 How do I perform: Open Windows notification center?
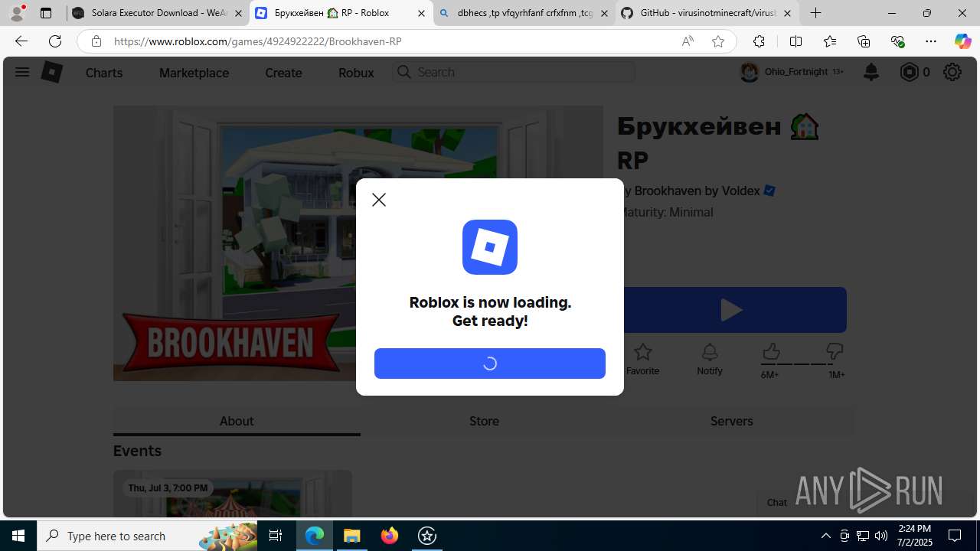(x=955, y=536)
